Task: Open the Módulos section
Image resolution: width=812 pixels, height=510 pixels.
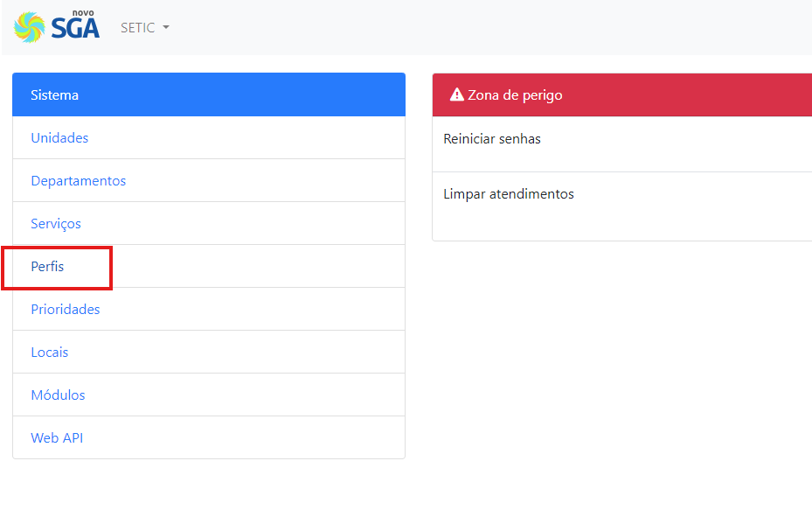Action: click(58, 395)
